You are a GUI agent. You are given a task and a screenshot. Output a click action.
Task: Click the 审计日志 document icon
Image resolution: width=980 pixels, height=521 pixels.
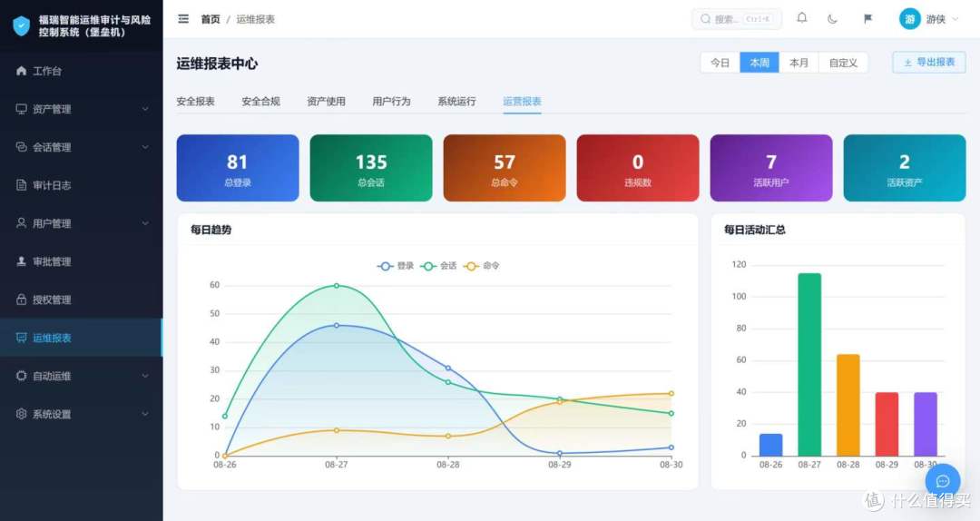click(x=21, y=185)
